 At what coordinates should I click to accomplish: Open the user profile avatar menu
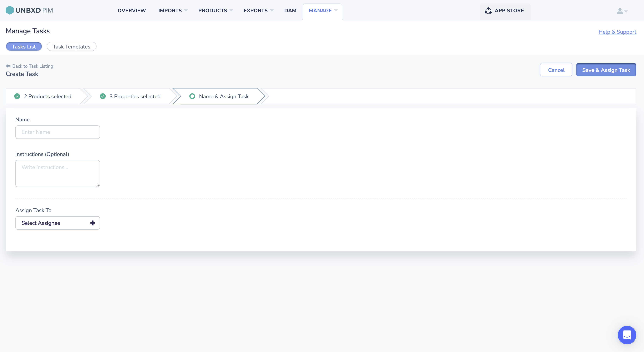620,11
